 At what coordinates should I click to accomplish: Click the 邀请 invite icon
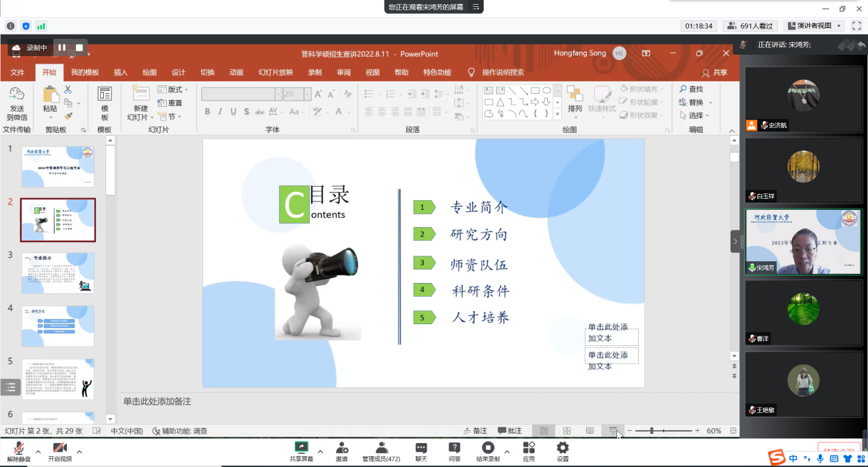pos(342,448)
